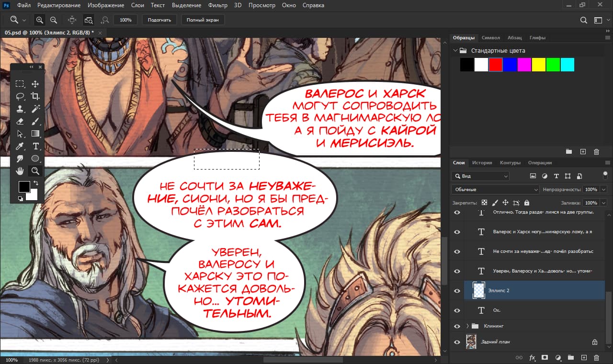Click the zoom out magnifier in options bar
Screen dimensions: 613x364
click(54, 20)
